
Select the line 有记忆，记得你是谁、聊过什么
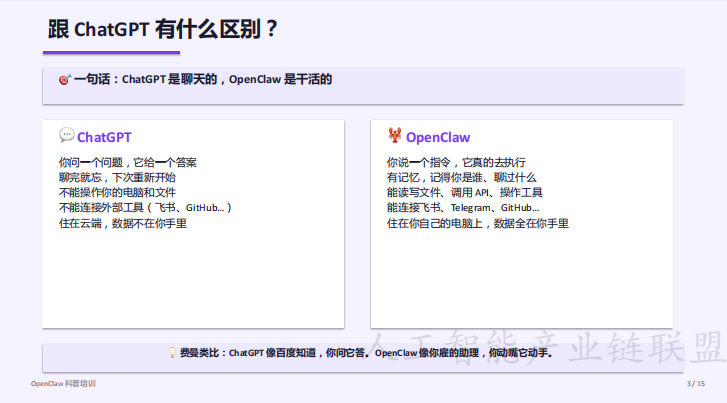pos(461,177)
